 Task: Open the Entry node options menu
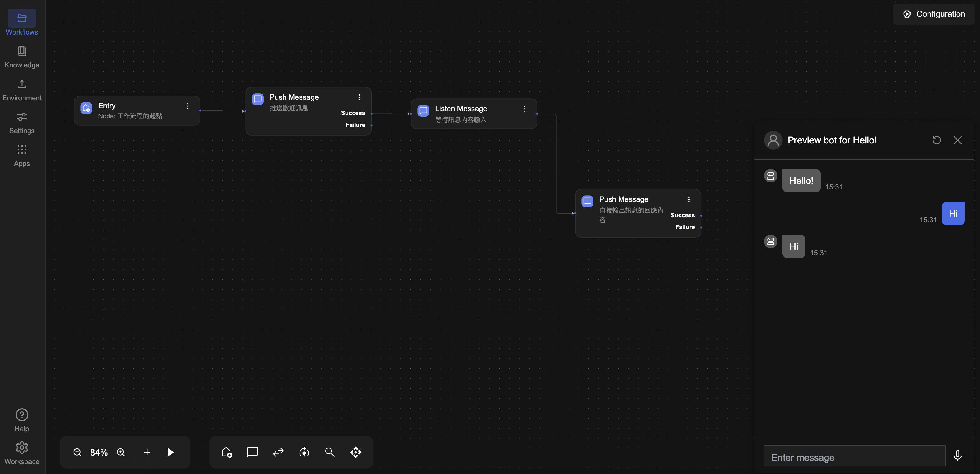(x=188, y=106)
